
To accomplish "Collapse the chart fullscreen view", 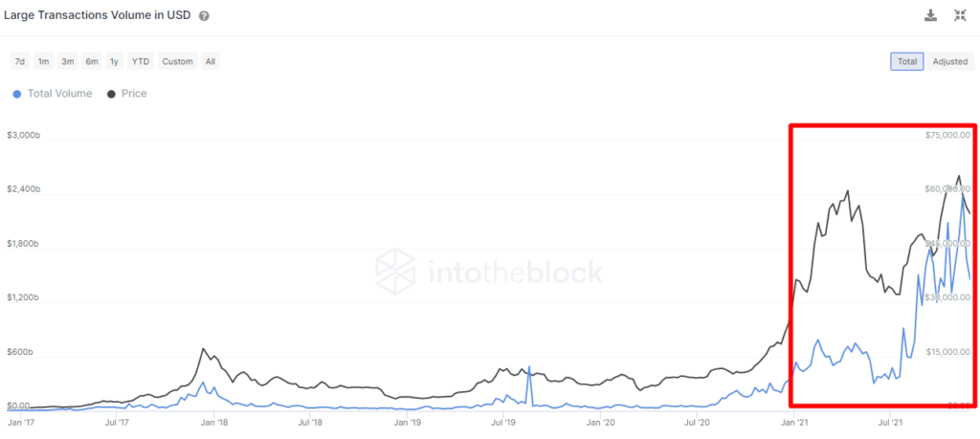I will coord(960,15).
